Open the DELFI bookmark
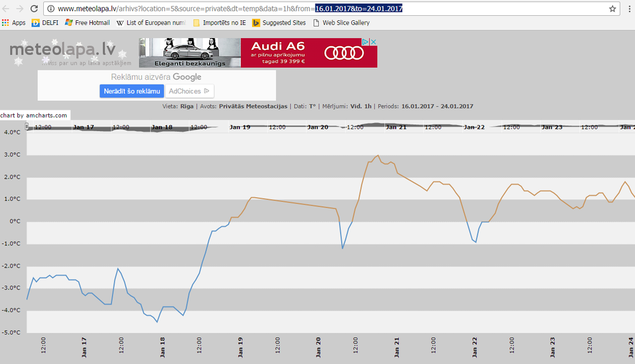The image size is (635, 364). tap(45, 23)
